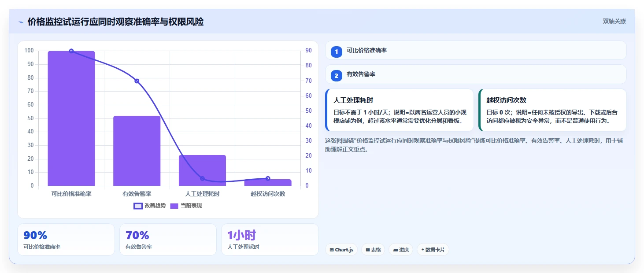This screenshot has width=644, height=273.
Task: Select the Chart.js tag
Action: tap(341, 250)
